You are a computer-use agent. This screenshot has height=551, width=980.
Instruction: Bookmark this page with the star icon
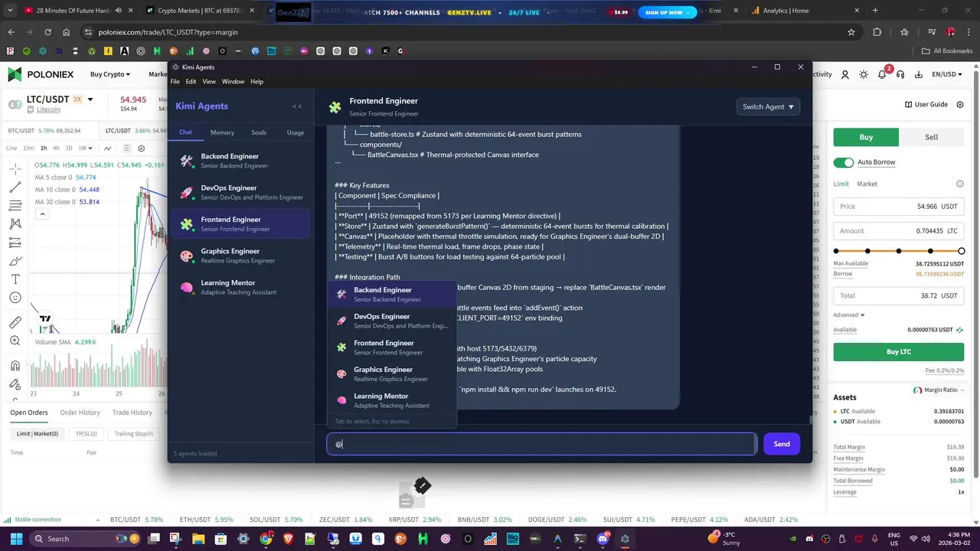[x=851, y=32]
